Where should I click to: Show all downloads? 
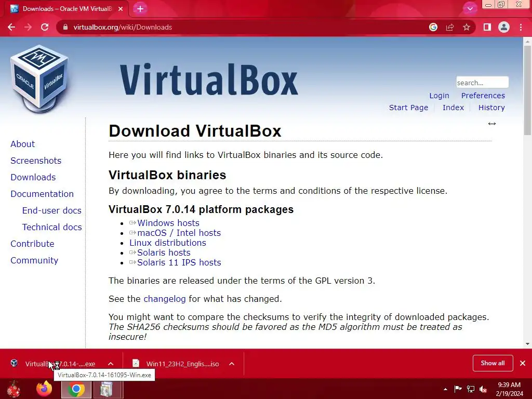493,363
